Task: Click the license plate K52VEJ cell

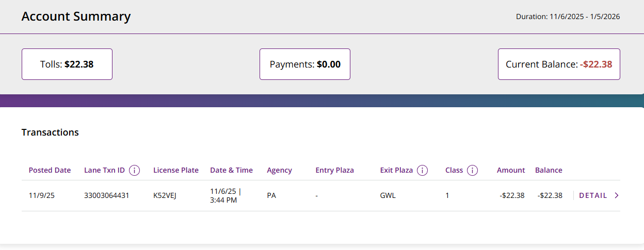Action: (x=165, y=196)
